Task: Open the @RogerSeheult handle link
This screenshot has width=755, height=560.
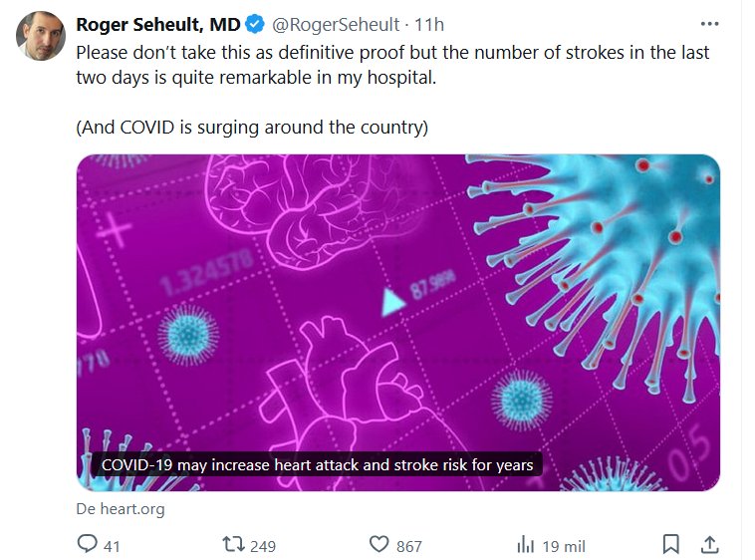Action: click(x=336, y=24)
